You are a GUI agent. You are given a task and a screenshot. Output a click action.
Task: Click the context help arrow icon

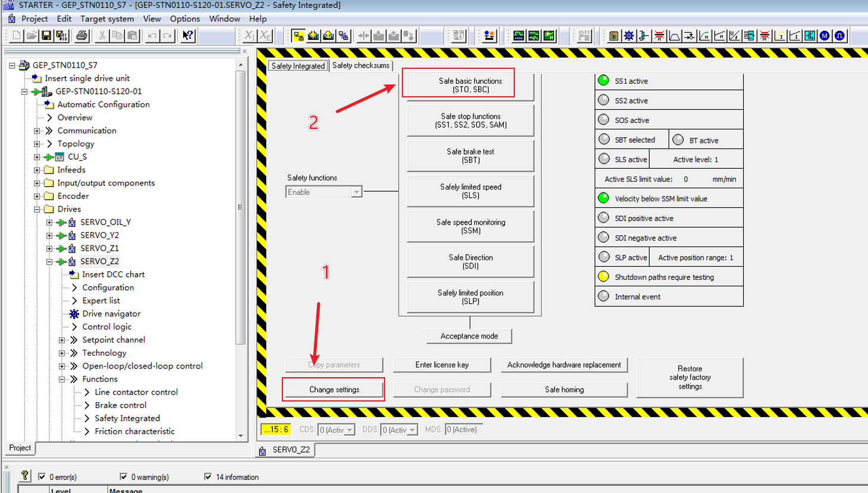click(x=188, y=36)
